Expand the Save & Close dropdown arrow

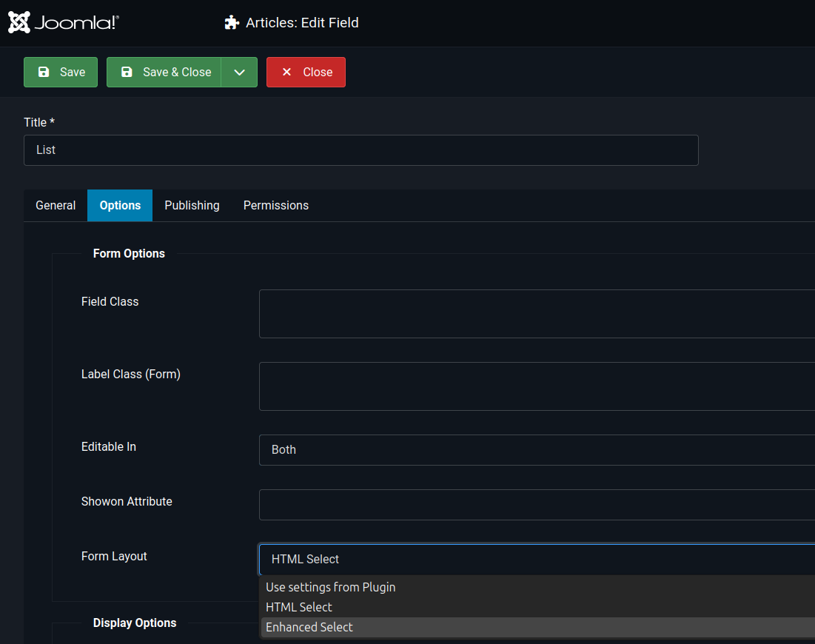[240, 73]
